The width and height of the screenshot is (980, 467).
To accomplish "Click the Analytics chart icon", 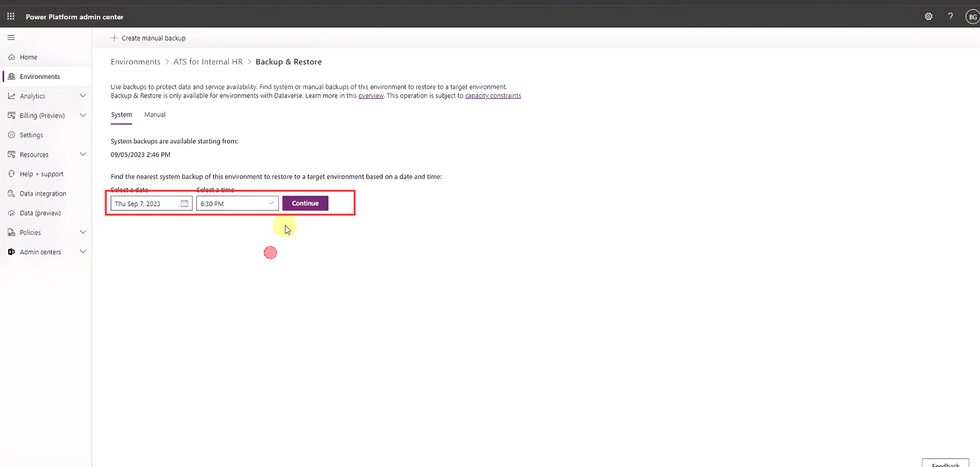I will [12, 96].
